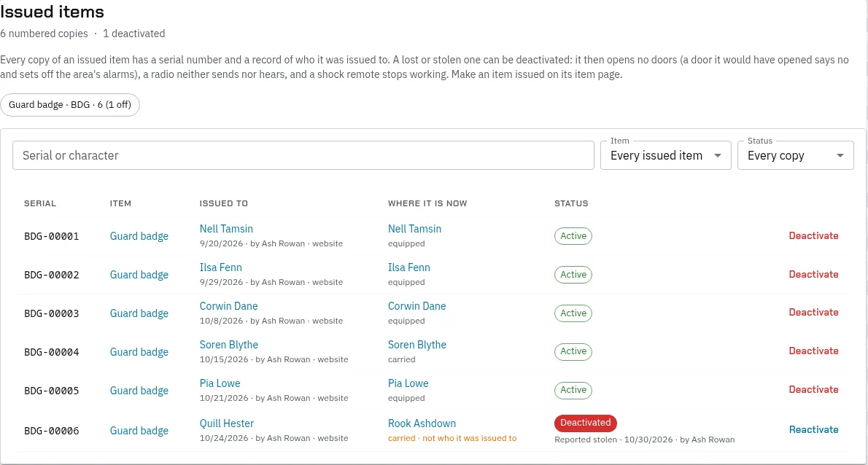
Task: Select the Guard badge · BDG filter chip
Action: [70, 105]
